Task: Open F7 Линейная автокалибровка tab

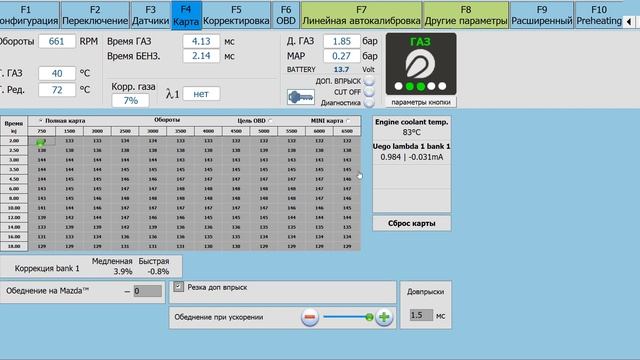Action: pyautogui.click(x=361, y=15)
